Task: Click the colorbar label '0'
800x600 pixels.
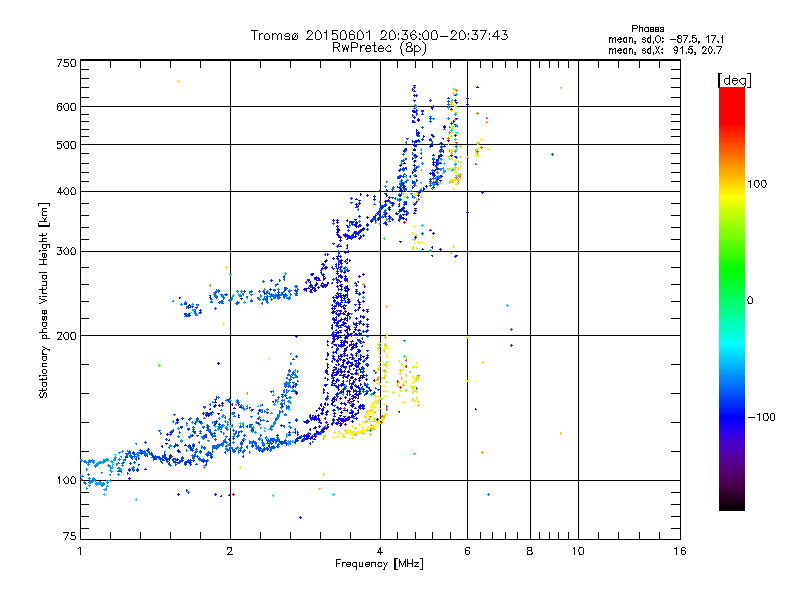Action: 749,301
